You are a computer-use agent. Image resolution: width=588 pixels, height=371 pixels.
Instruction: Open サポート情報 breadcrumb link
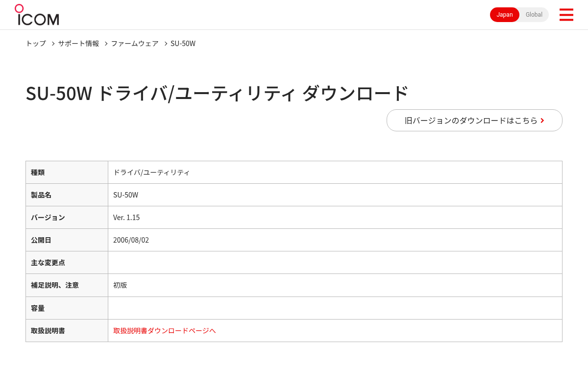pos(78,43)
